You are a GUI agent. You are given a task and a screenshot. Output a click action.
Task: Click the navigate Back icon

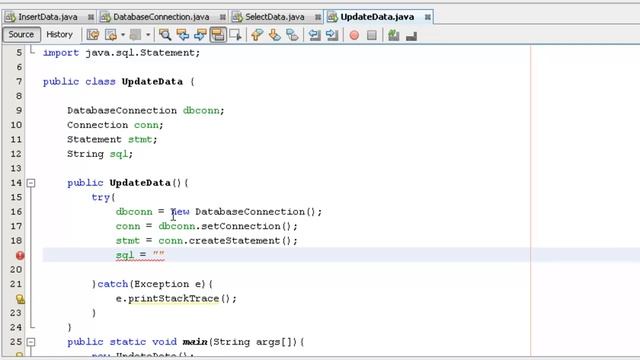pos(111,35)
